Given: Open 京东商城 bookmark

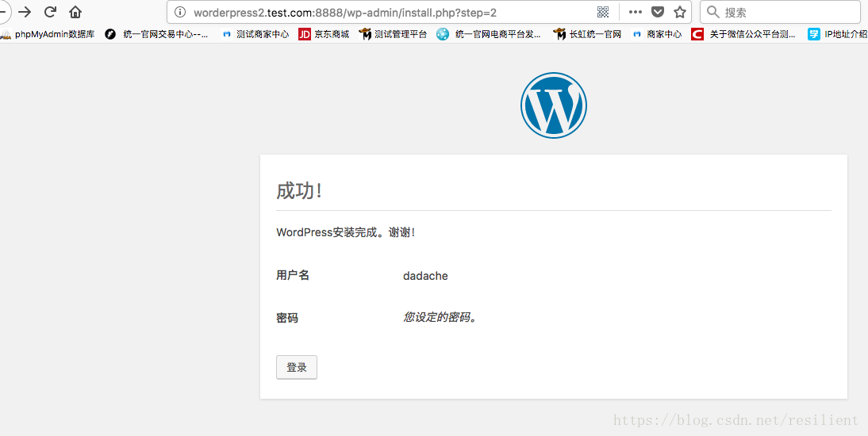Looking at the screenshot, I should 324,34.
